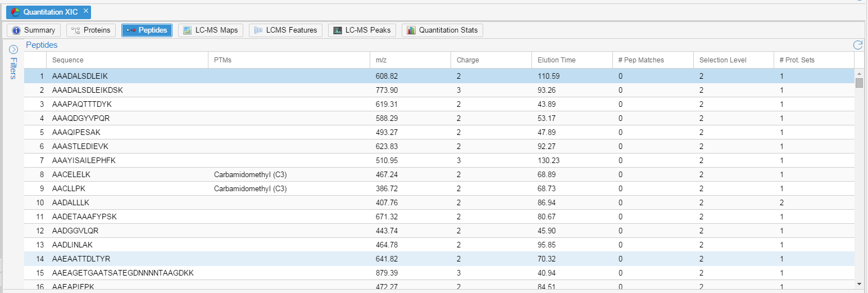The width and height of the screenshot is (868, 293).
Task: Select the AAEAATTDLTYR peptide row
Action: tap(81, 259)
